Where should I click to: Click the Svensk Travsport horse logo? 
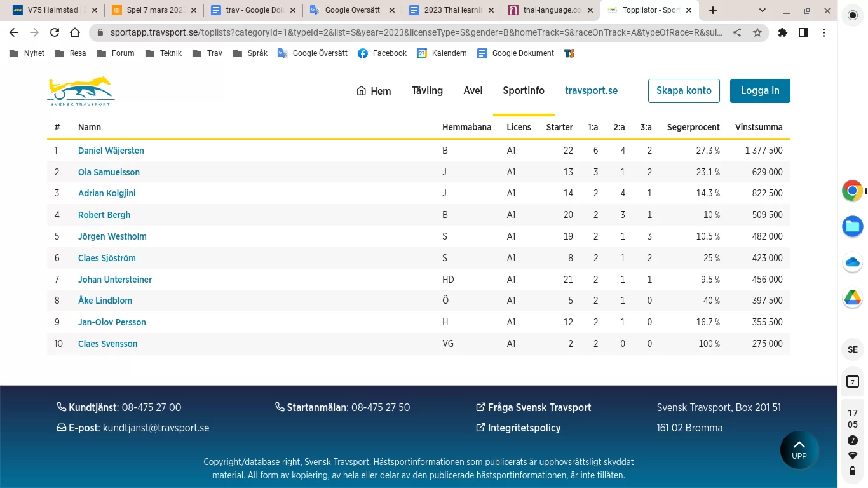(x=81, y=91)
